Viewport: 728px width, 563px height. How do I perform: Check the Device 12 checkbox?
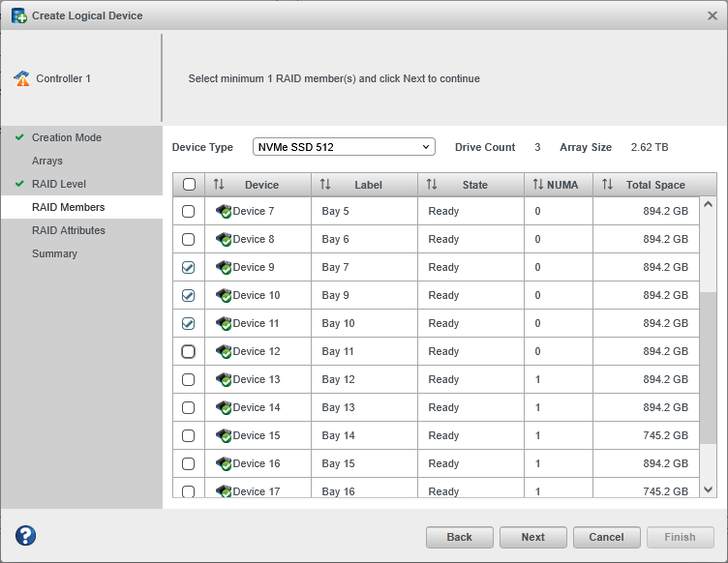pyautogui.click(x=189, y=352)
